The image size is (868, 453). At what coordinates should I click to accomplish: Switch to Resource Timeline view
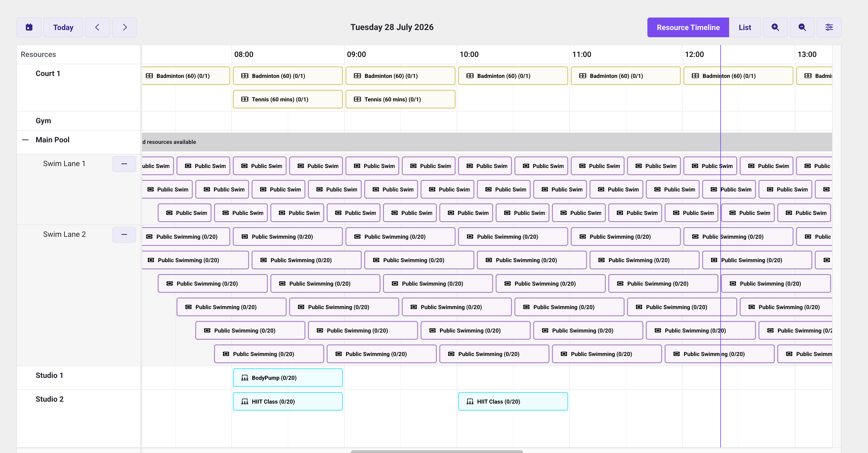pos(688,27)
